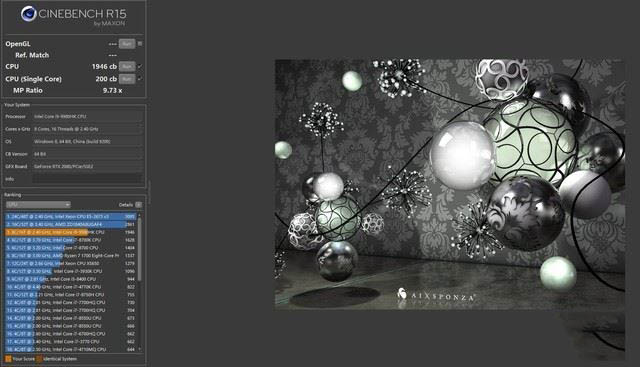Select ranking row 4 scoring 1628
Image resolution: width=640 pixels, height=367 pixels.
point(71,240)
